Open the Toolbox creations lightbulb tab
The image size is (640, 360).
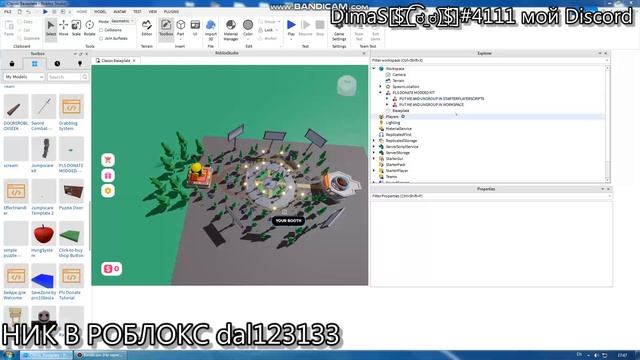pos(80,64)
